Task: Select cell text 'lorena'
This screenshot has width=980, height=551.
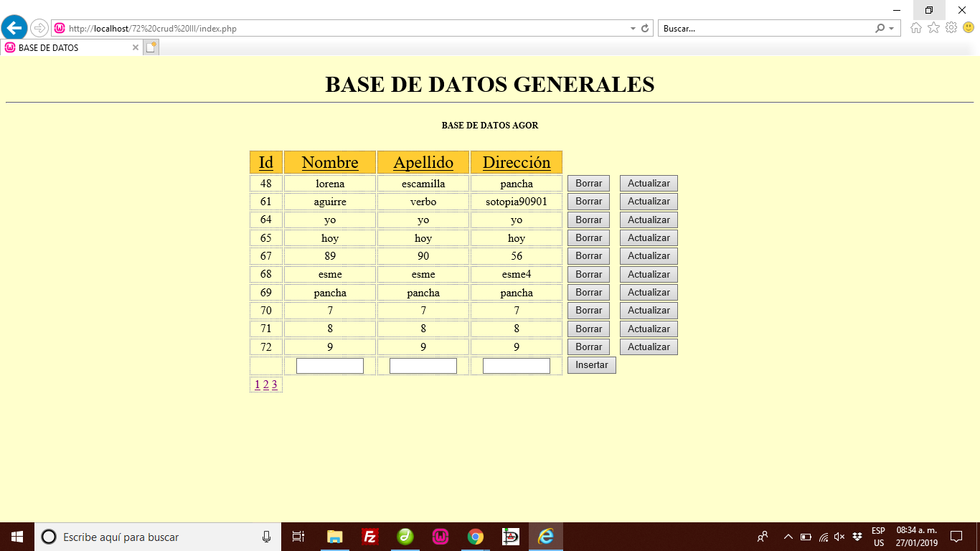Action: tap(330, 184)
